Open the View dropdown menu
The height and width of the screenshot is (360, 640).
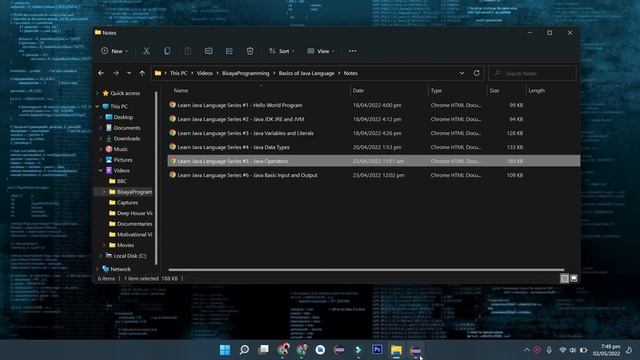click(320, 51)
